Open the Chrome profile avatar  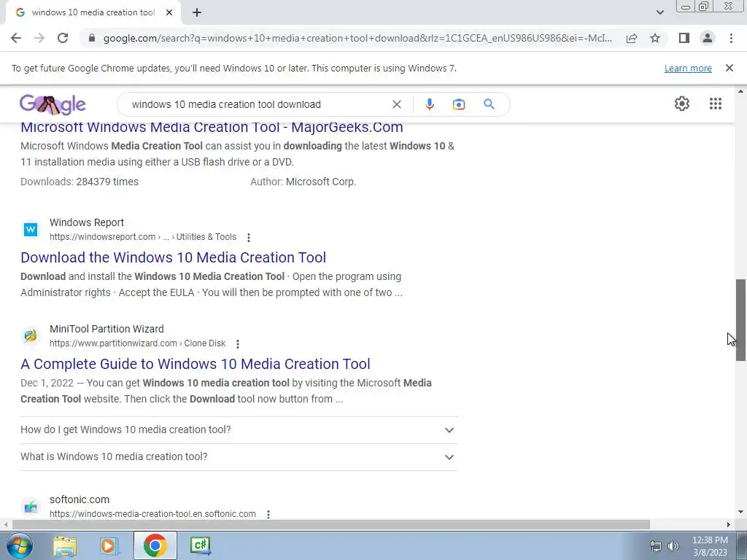pyautogui.click(x=708, y=38)
